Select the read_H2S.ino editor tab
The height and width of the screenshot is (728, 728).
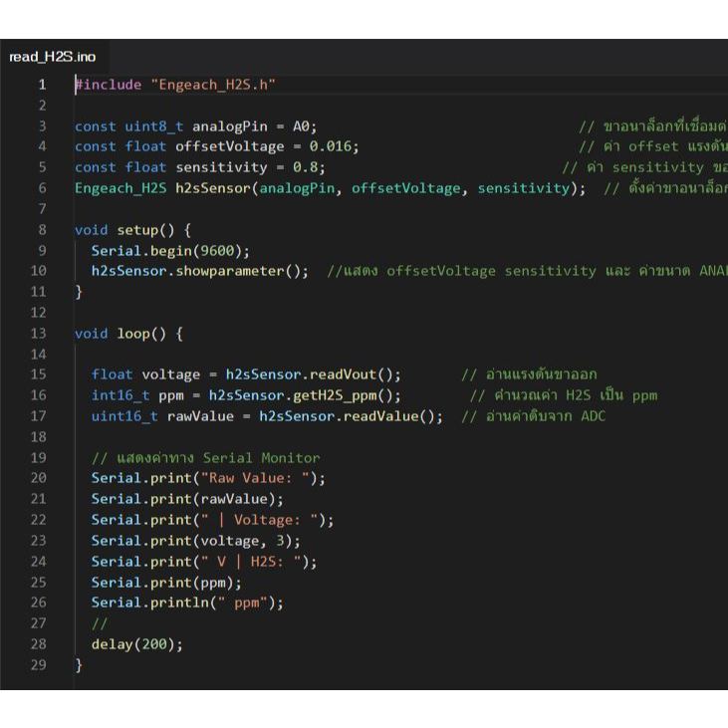pyautogui.click(x=52, y=57)
